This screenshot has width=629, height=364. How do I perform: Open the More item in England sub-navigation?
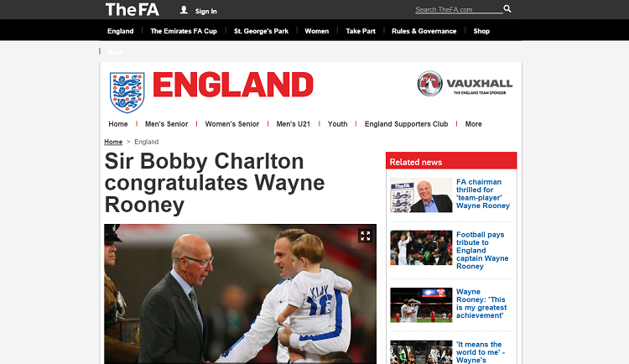click(473, 124)
